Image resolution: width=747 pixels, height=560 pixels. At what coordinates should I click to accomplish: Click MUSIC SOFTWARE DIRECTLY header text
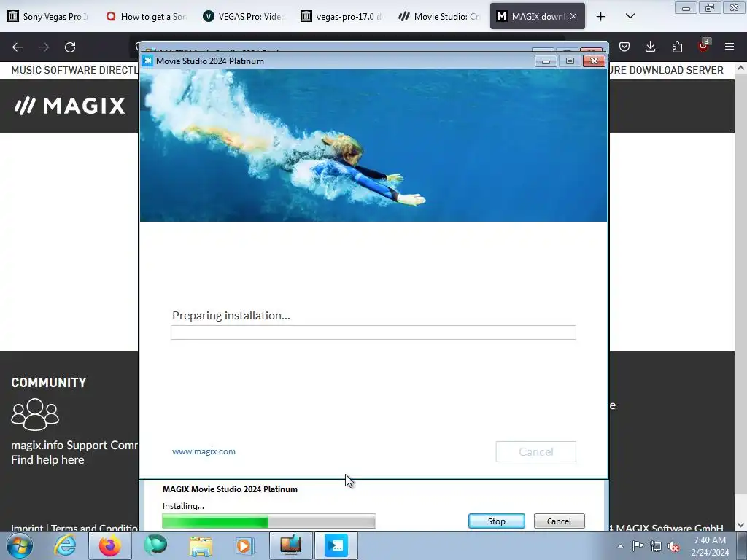(x=74, y=70)
